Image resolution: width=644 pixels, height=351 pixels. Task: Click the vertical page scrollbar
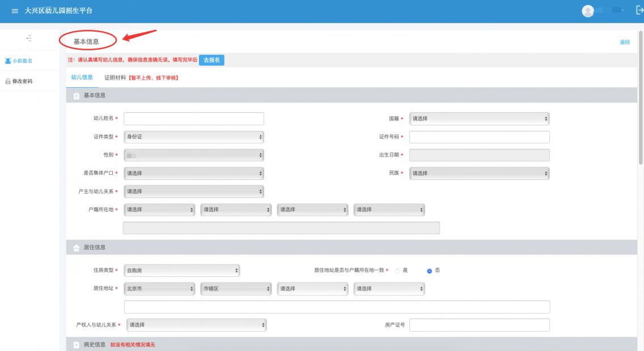640,97
